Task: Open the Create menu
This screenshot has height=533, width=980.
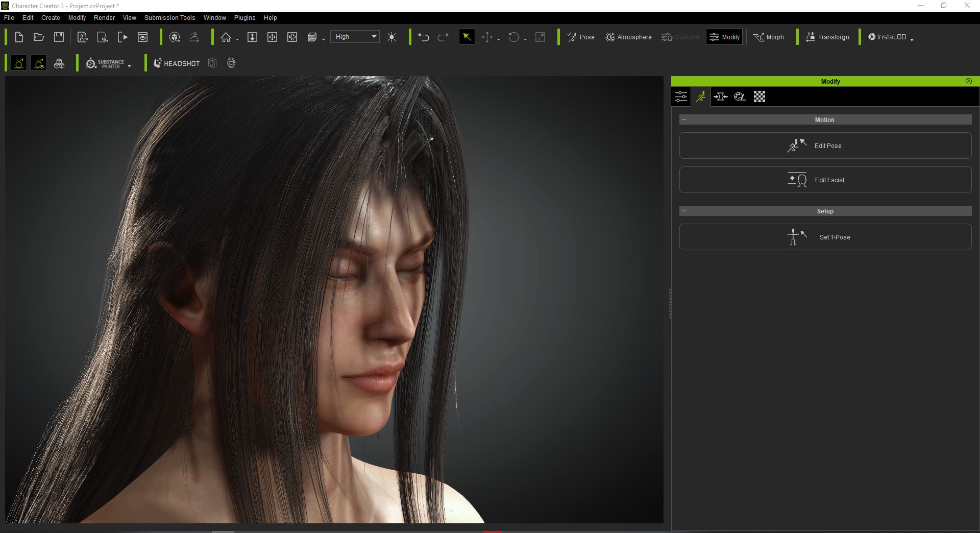Action: point(51,17)
